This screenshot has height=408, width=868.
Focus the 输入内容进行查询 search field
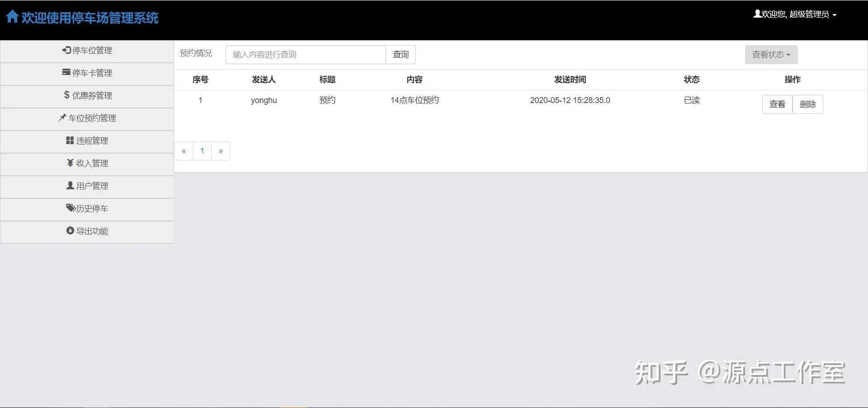[x=306, y=55]
